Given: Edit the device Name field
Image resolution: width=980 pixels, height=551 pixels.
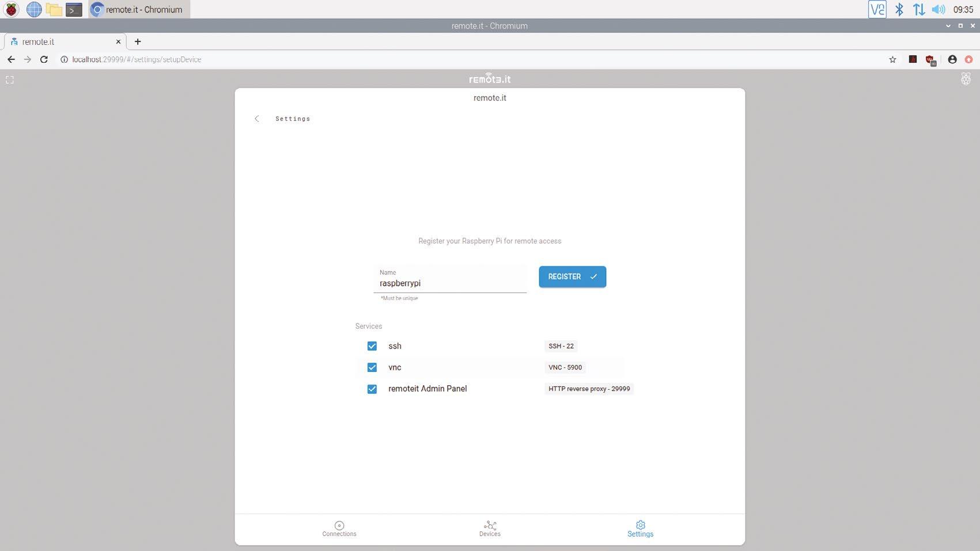Looking at the screenshot, I should pyautogui.click(x=450, y=279).
